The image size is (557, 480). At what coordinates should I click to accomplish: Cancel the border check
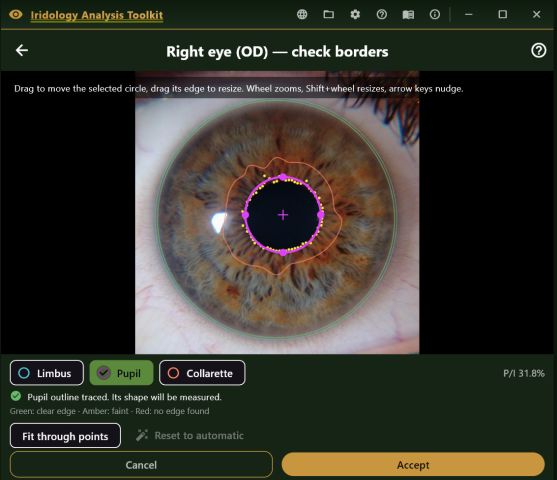pyautogui.click(x=141, y=465)
